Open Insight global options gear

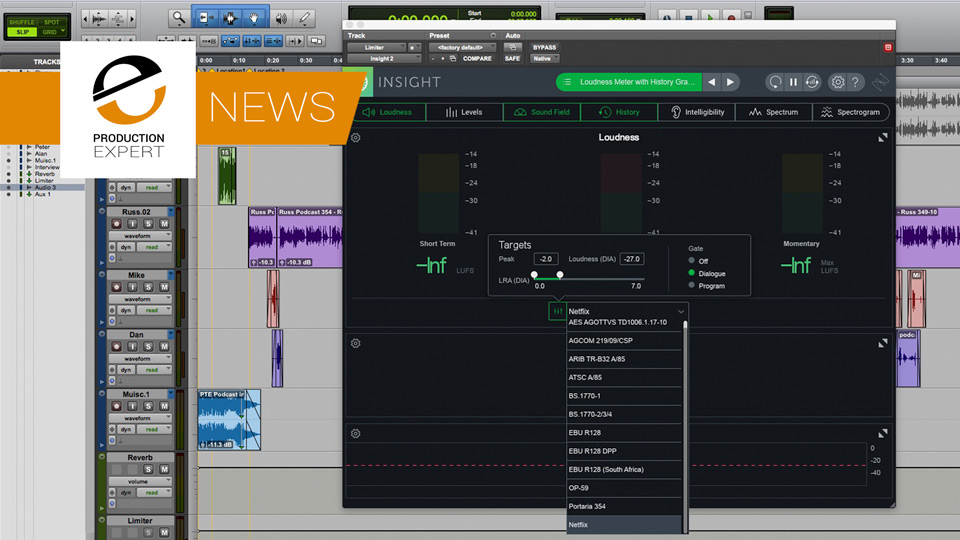pyautogui.click(x=838, y=82)
